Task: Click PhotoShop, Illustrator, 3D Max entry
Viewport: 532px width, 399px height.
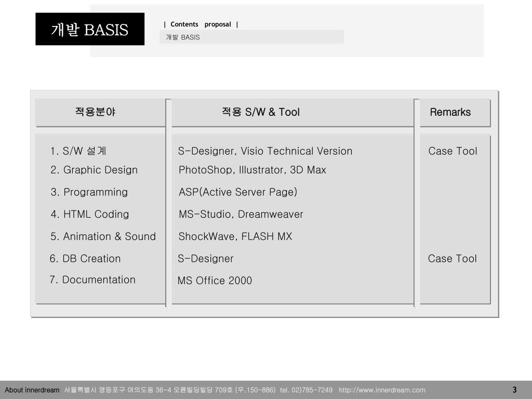Action: point(252,170)
